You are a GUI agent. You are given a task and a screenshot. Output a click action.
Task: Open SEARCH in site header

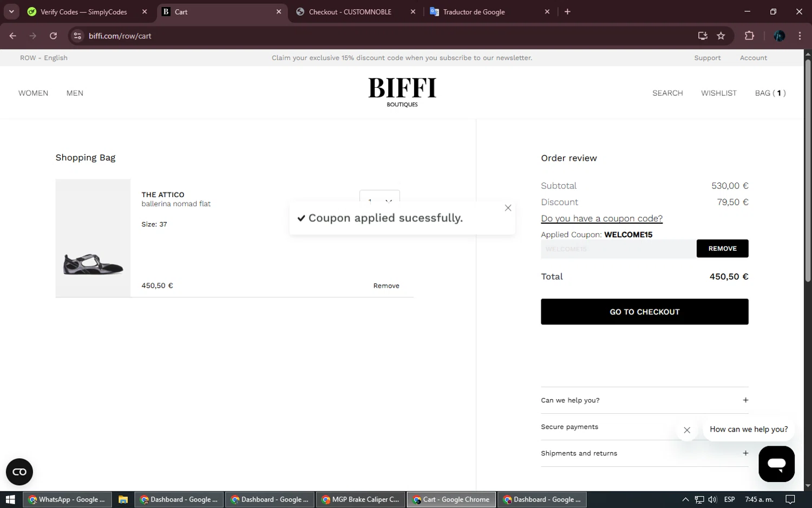point(667,93)
